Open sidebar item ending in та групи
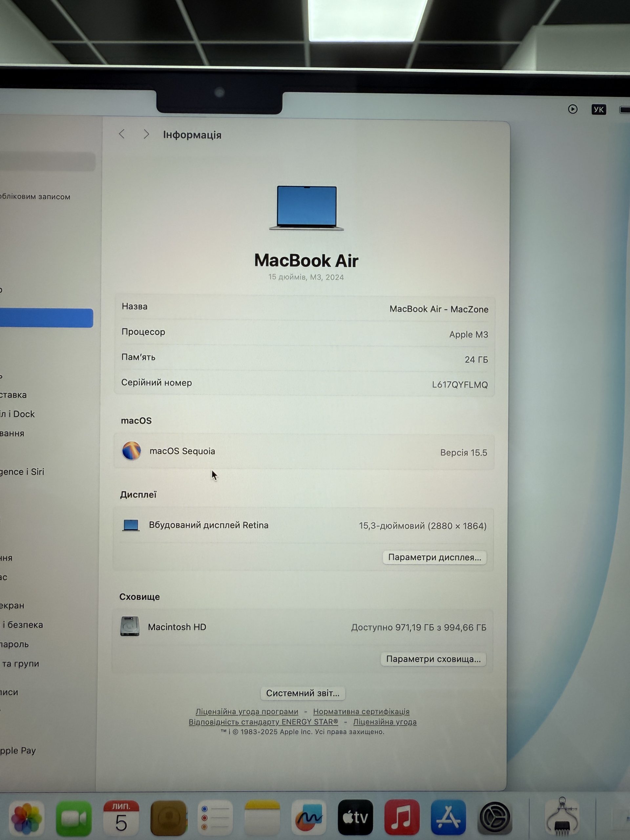Screen dimensions: 630x840 point(20,663)
